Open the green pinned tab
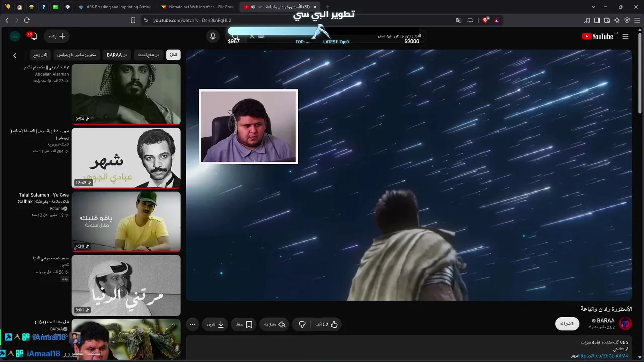Viewport: 644px width, 362px height. click(56, 7)
